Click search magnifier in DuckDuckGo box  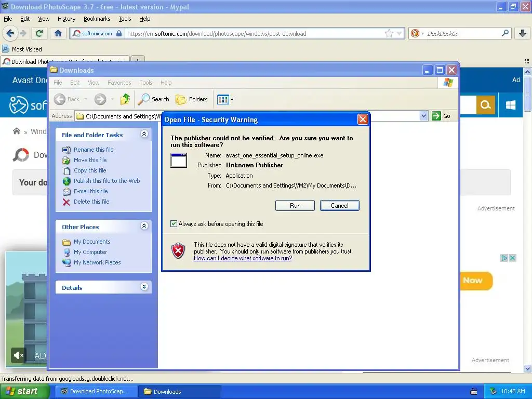pyautogui.click(x=505, y=33)
